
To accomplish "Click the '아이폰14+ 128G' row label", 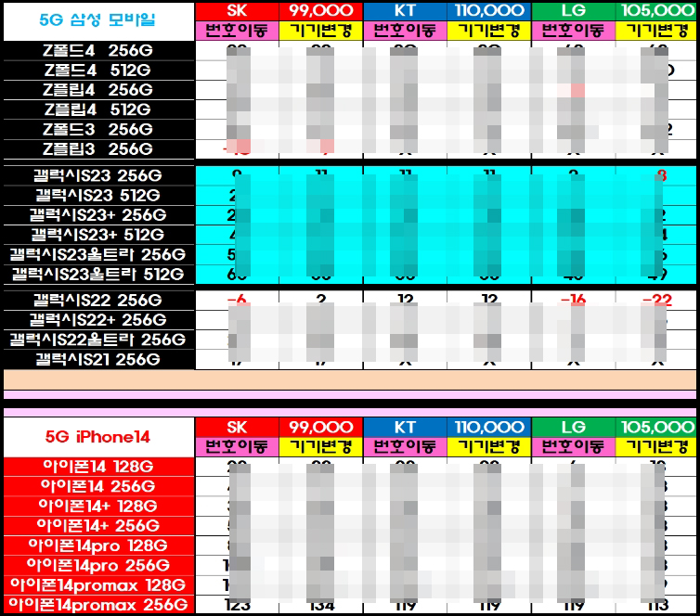I will [98, 507].
